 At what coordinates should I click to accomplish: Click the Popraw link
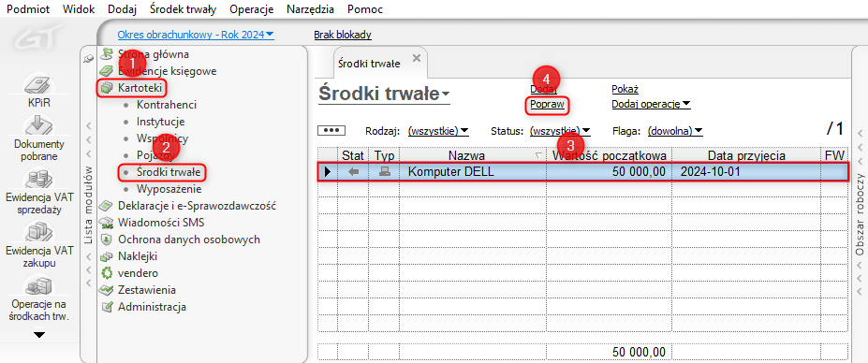(547, 104)
